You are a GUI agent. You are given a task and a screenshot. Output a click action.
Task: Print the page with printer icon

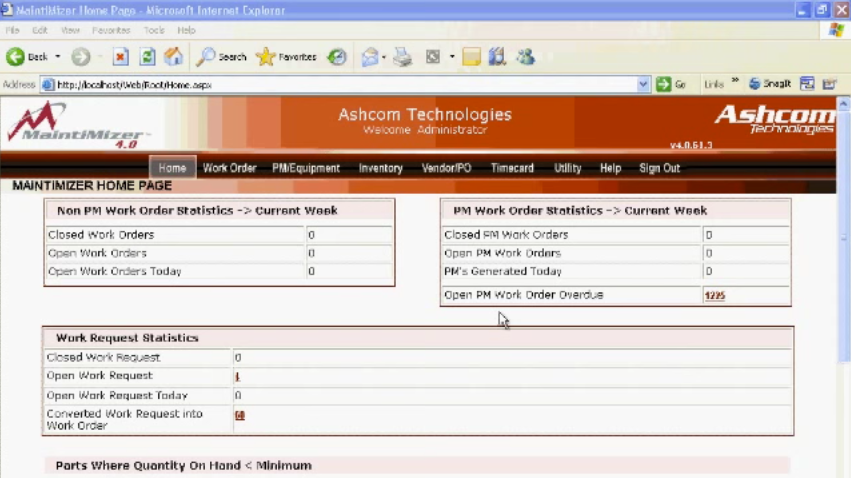(x=403, y=56)
